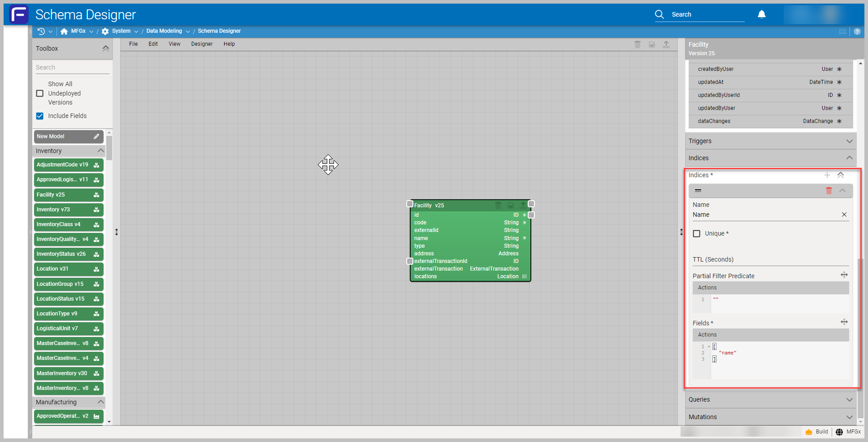Toggle Show All Undeployed Versions checkbox
The width and height of the screenshot is (868, 442).
point(40,93)
